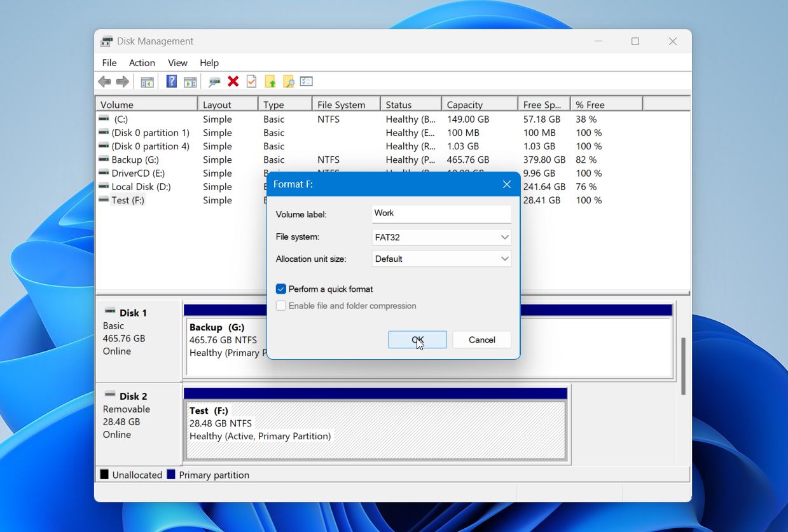Sort by the File System column header
Screen dimensions: 788x532
347,104
